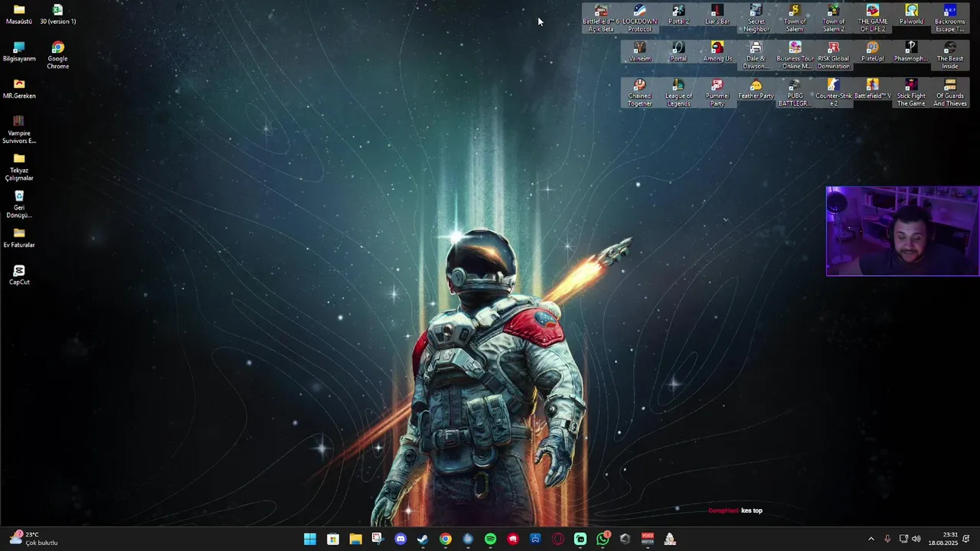Click The Beast Inside desktop icon
The image size is (980, 551).
point(950,56)
